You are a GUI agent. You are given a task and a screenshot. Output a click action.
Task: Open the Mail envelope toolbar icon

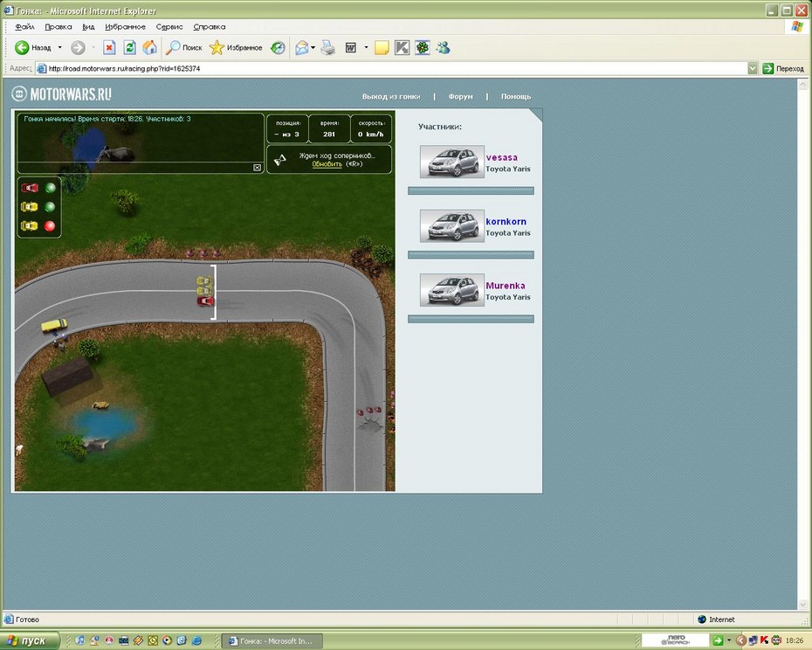[302, 48]
